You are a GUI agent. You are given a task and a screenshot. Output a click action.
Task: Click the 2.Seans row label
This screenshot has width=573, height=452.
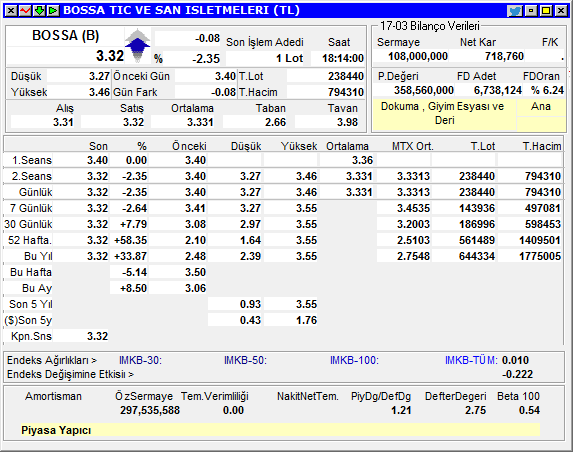point(32,176)
